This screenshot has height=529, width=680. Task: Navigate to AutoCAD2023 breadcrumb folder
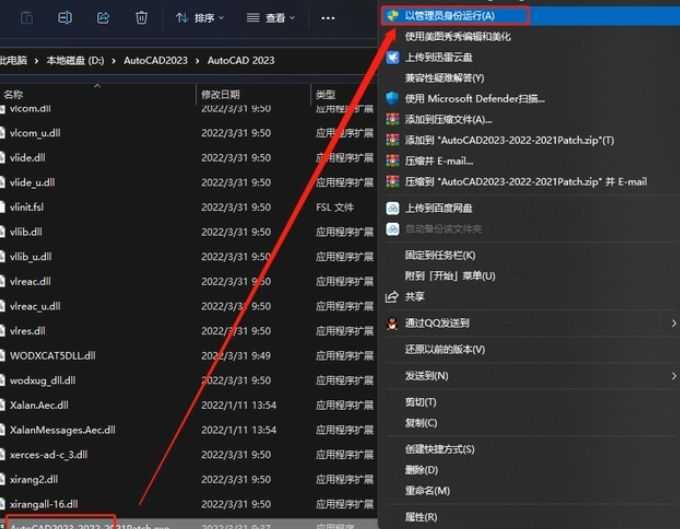pos(155,60)
